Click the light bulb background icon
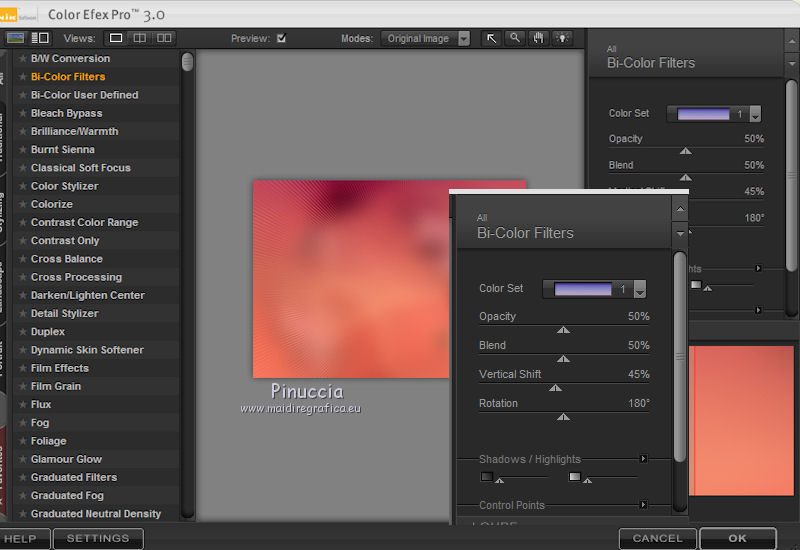The height and width of the screenshot is (550, 800). click(x=562, y=38)
